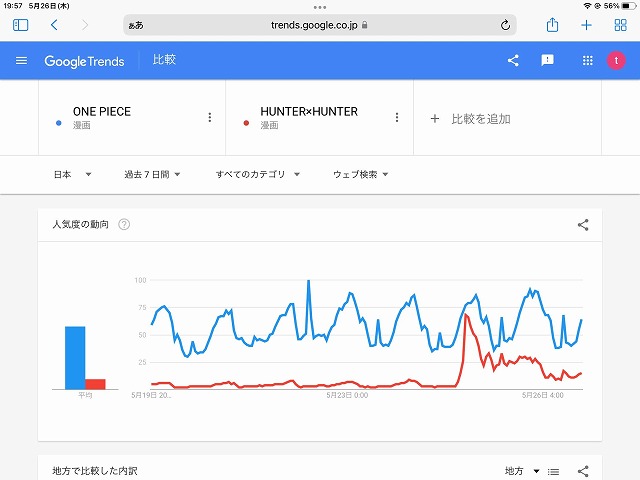The image size is (640, 480).
Task: Expand the 日本 region dropdown
Action: coord(72,175)
